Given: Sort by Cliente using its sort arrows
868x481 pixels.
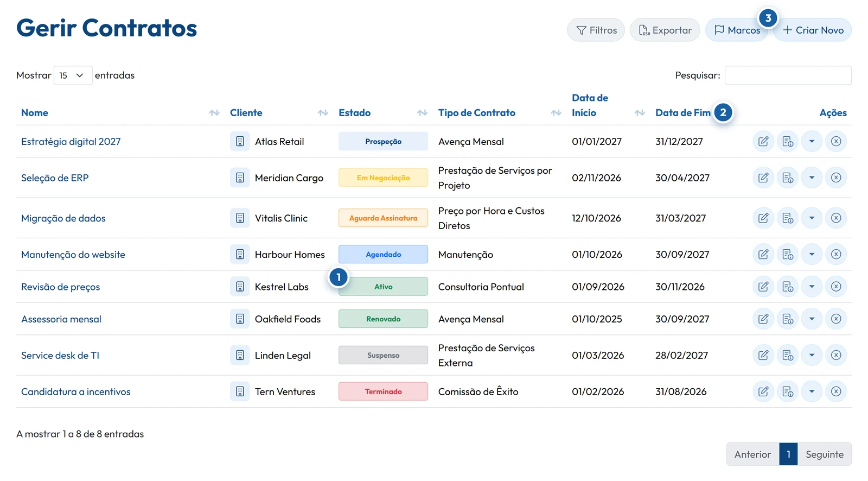Looking at the screenshot, I should 323,113.
